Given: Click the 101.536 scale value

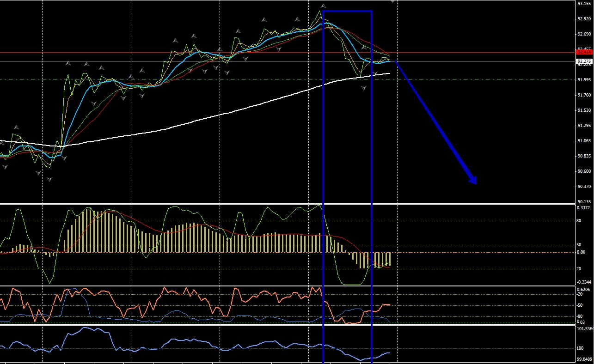Looking at the screenshot, I should 585,329.
